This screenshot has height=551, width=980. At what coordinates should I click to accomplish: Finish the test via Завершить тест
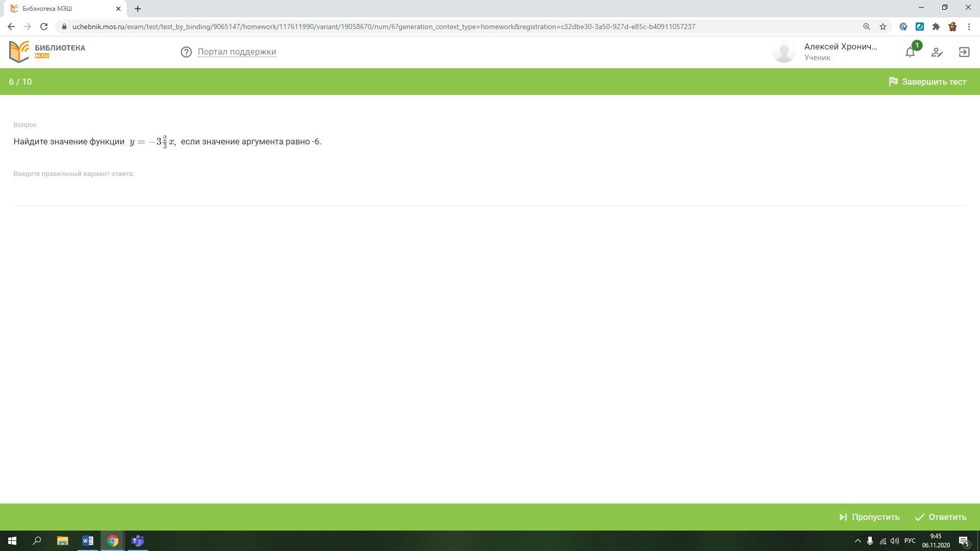click(x=927, y=82)
